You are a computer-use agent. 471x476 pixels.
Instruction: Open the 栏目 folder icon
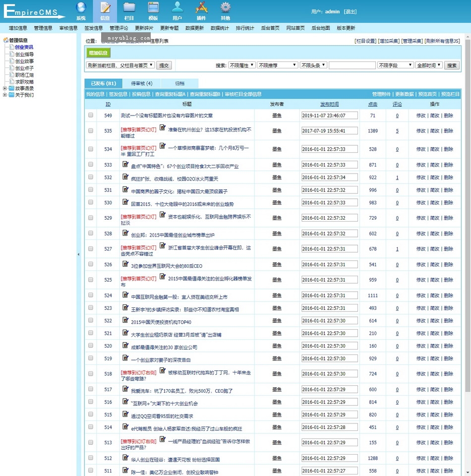[129, 10]
